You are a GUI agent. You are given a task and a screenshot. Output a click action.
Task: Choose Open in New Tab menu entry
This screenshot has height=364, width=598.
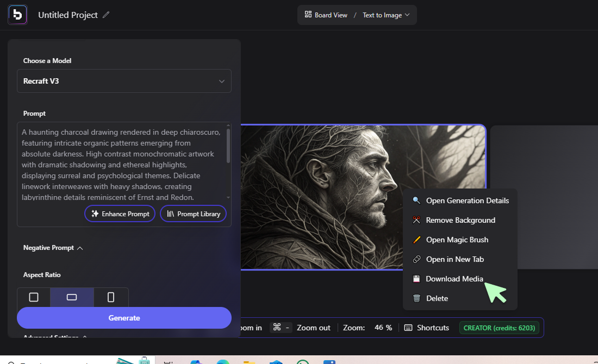(460, 259)
